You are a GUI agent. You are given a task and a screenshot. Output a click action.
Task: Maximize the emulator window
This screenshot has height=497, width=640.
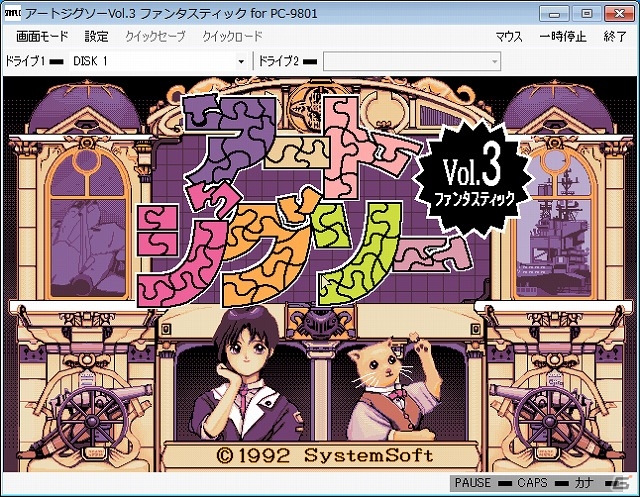click(586, 14)
